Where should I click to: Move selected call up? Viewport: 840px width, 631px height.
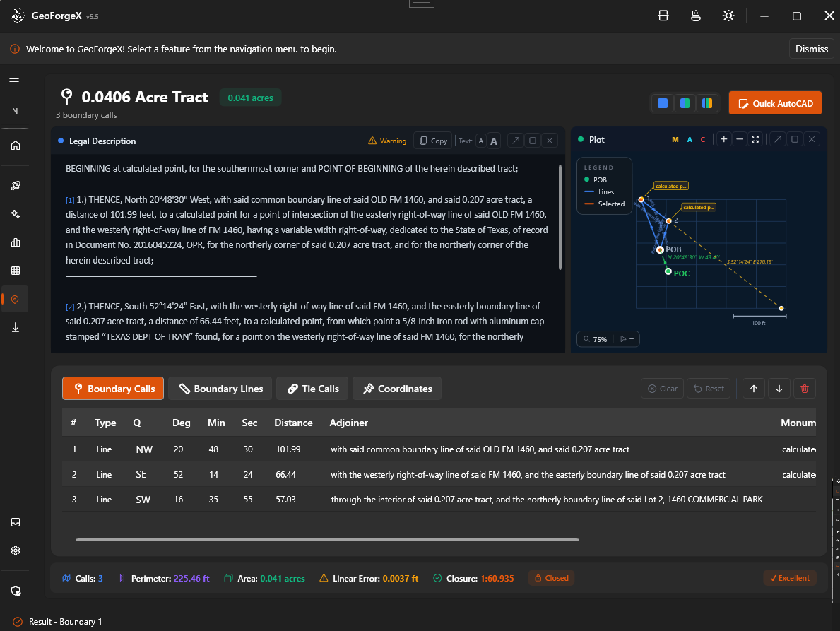pos(753,389)
